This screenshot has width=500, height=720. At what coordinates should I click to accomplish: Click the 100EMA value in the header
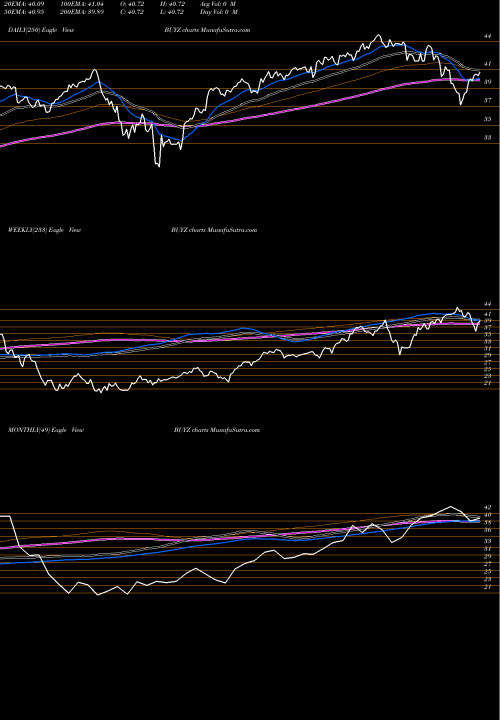coord(80,4)
